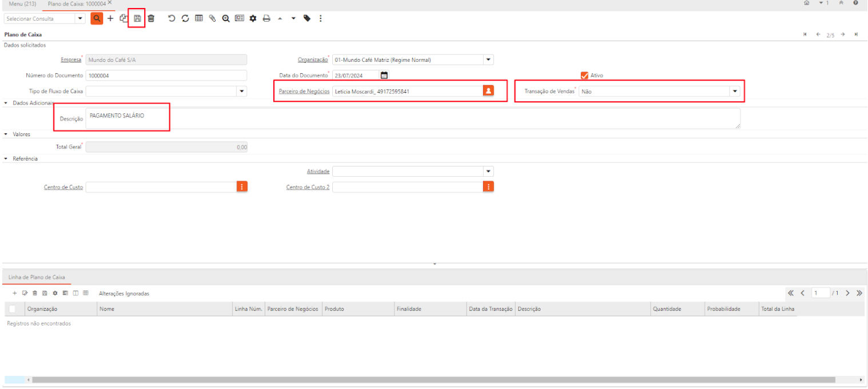This screenshot has height=389, width=868.
Task: Open the Atividade dropdown arrow
Action: [x=488, y=171]
